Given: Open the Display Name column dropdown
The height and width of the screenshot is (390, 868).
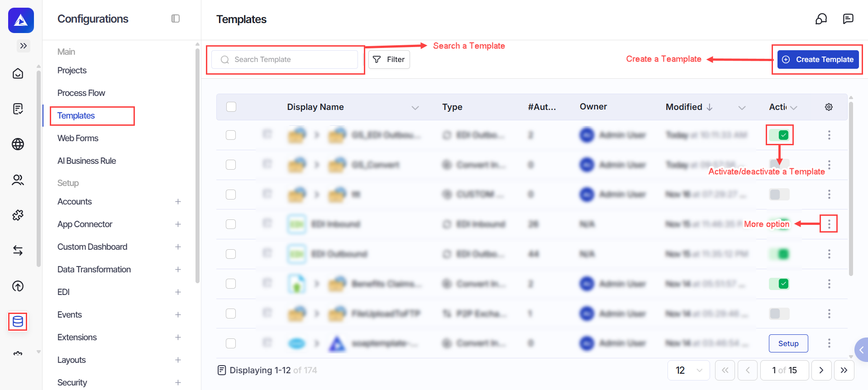Looking at the screenshot, I should pos(415,108).
